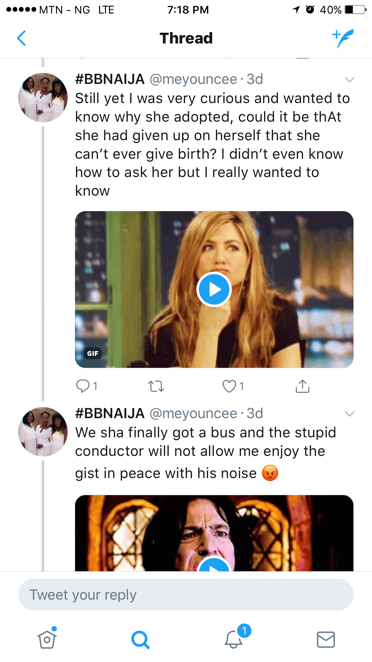This screenshot has width=372, height=662.
Task: Open the Home tab in bottom bar
Action: [x=47, y=638]
